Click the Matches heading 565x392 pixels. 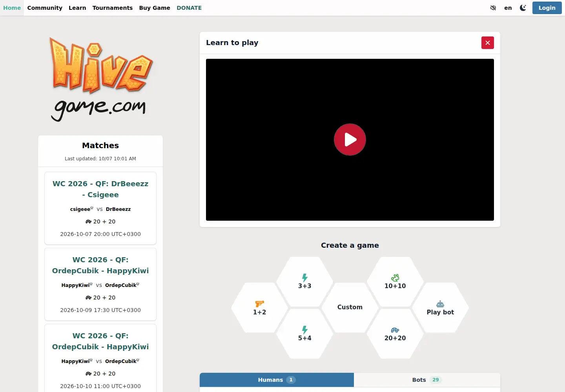pyautogui.click(x=100, y=145)
